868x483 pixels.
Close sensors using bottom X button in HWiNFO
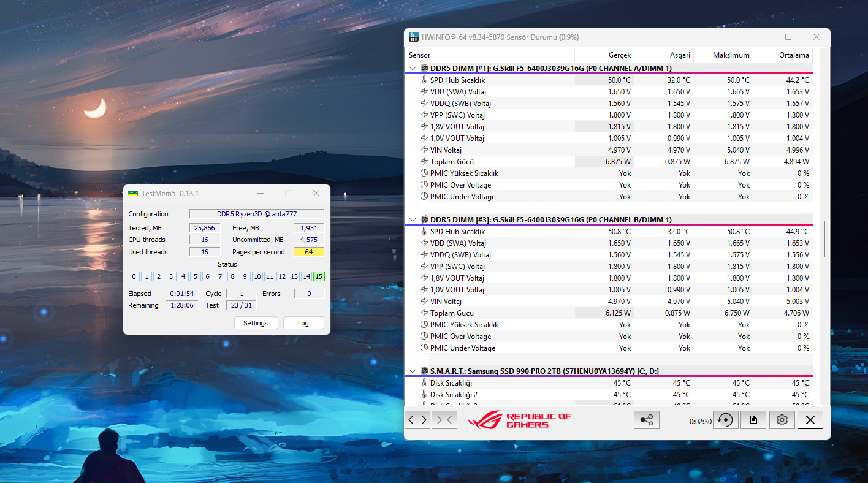[x=810, y=420]
